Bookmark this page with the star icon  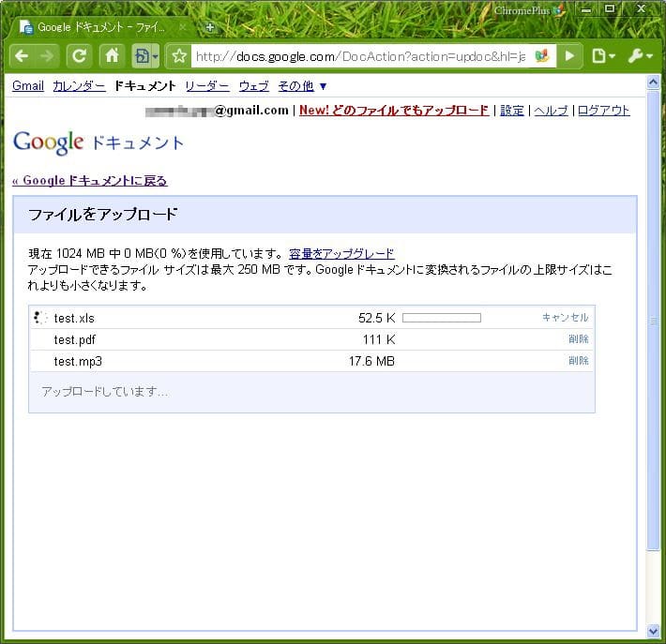[179, 55]
